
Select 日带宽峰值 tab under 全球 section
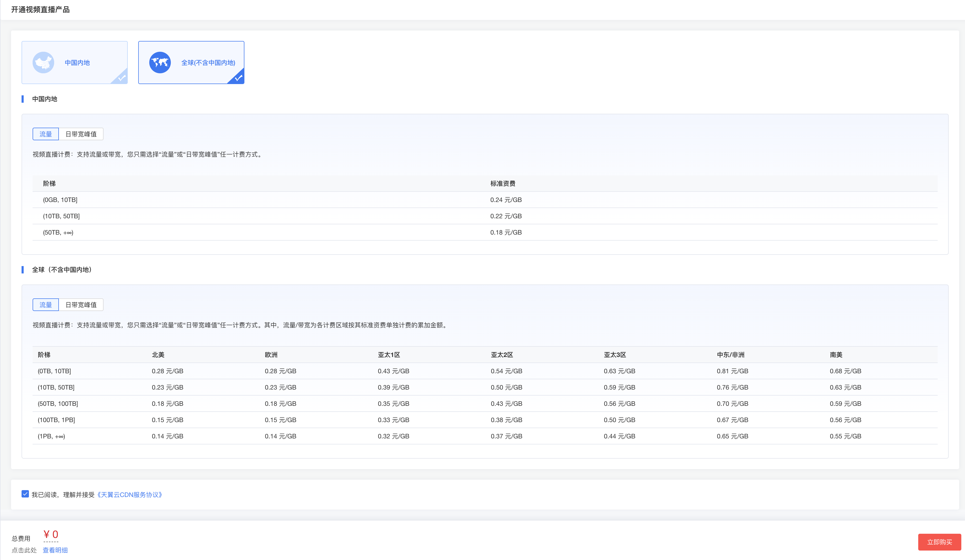pos(81,305)
